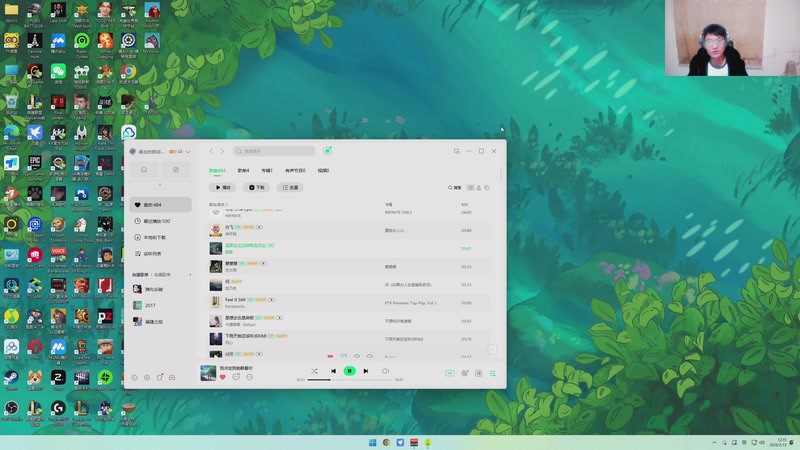800x450 pixels.
Task: Click the person icon in the song-list toolbar
Action: [479, 188]
